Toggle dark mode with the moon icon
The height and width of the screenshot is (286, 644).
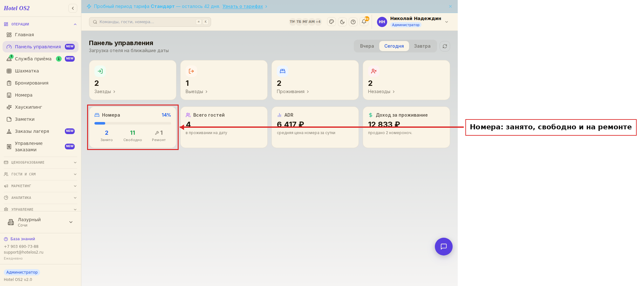342,22
